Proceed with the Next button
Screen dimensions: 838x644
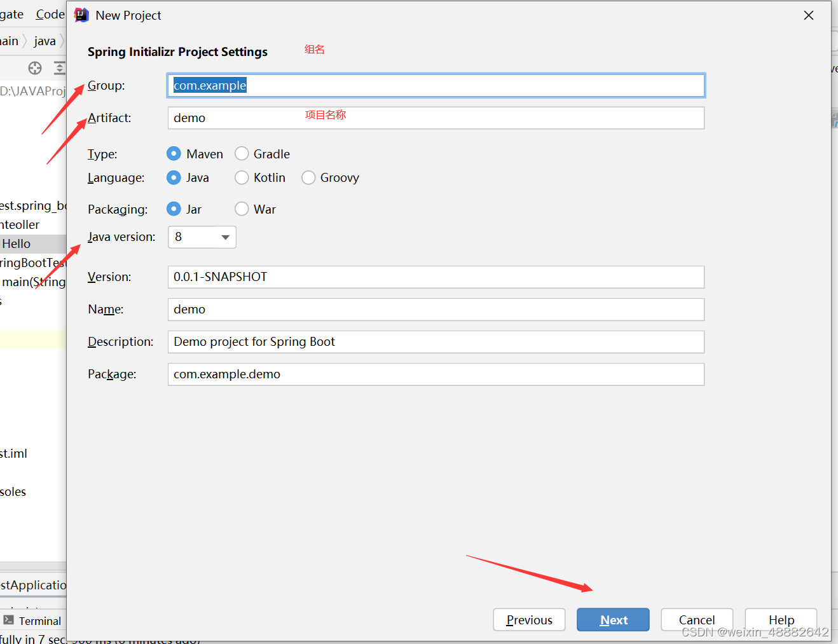(x=613, y=620)
